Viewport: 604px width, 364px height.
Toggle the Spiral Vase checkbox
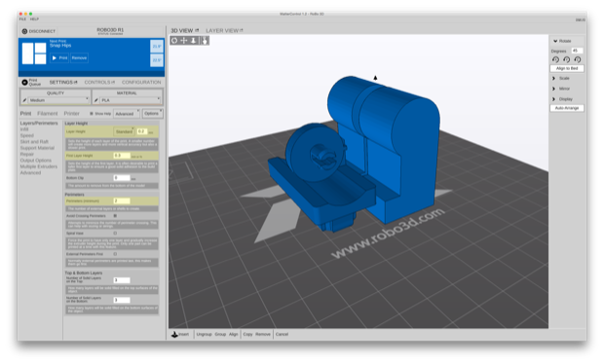click(x=115, y=234)
